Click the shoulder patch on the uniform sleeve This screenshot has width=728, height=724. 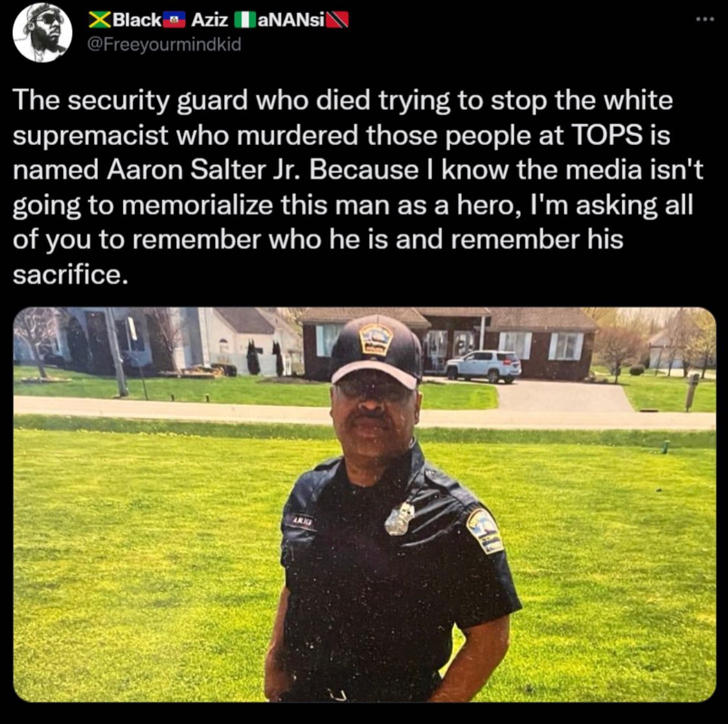click(484, 530)
